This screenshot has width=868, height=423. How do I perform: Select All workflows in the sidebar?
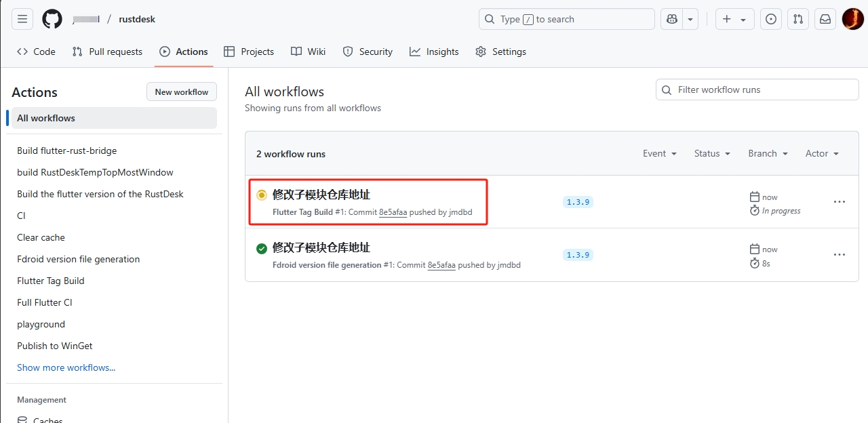[x=114, y=118]
